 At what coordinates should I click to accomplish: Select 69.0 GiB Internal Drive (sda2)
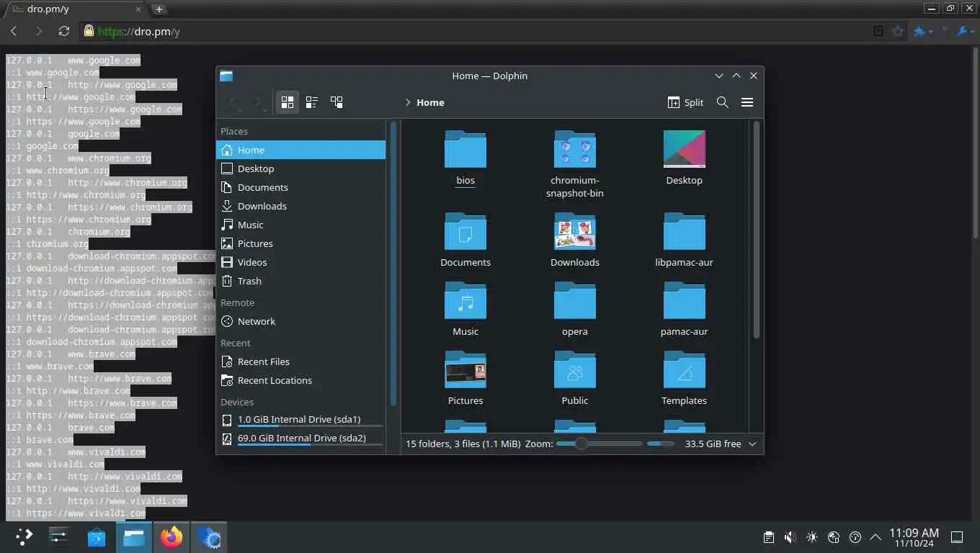coord(301,439)
